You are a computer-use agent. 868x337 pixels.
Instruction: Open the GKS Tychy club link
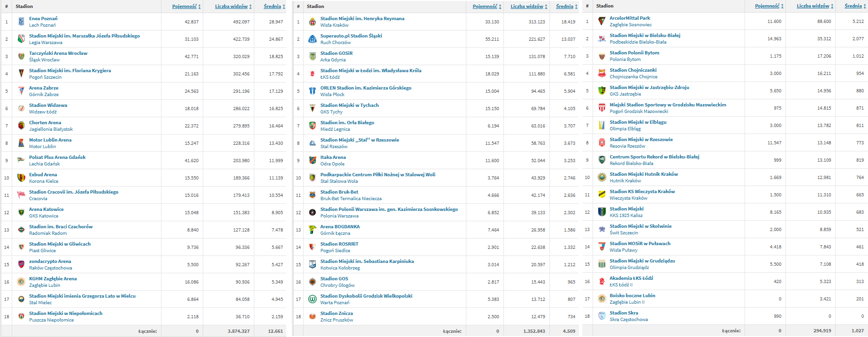click(331, 112)
